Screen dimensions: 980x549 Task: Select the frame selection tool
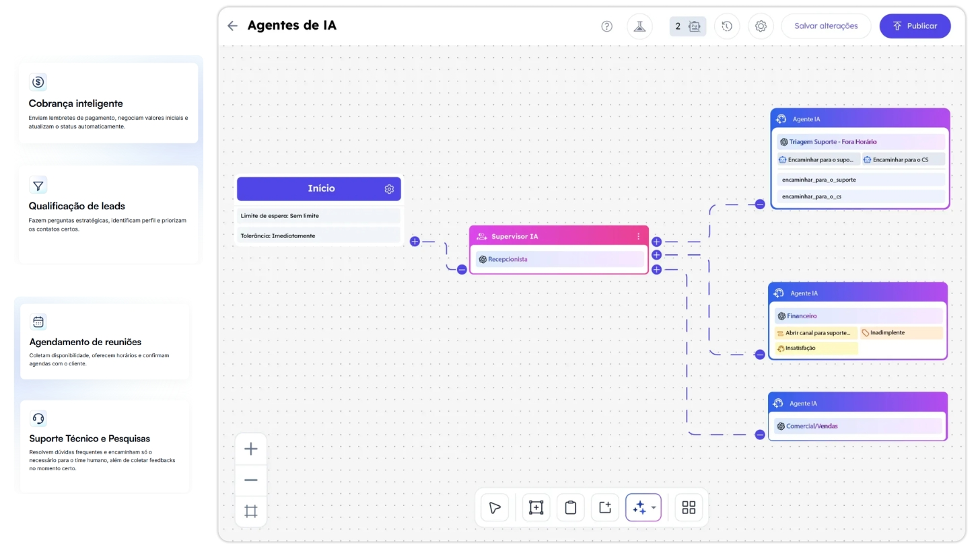click(536, 507)
